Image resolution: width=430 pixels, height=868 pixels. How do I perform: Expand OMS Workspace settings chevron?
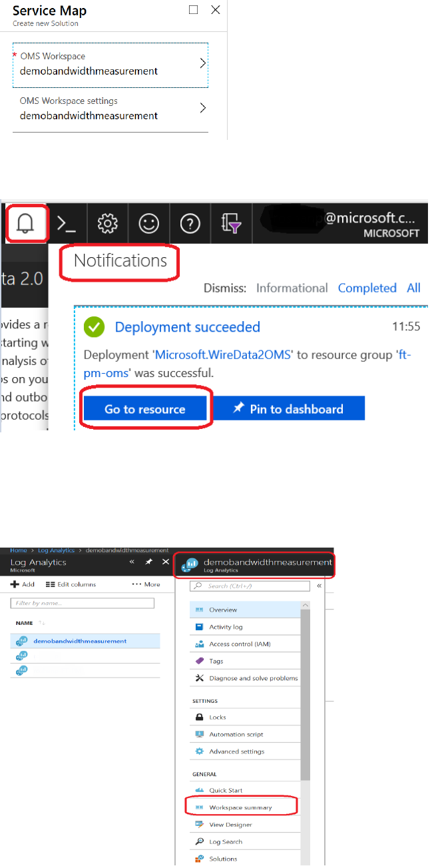(x=203, y=108)
